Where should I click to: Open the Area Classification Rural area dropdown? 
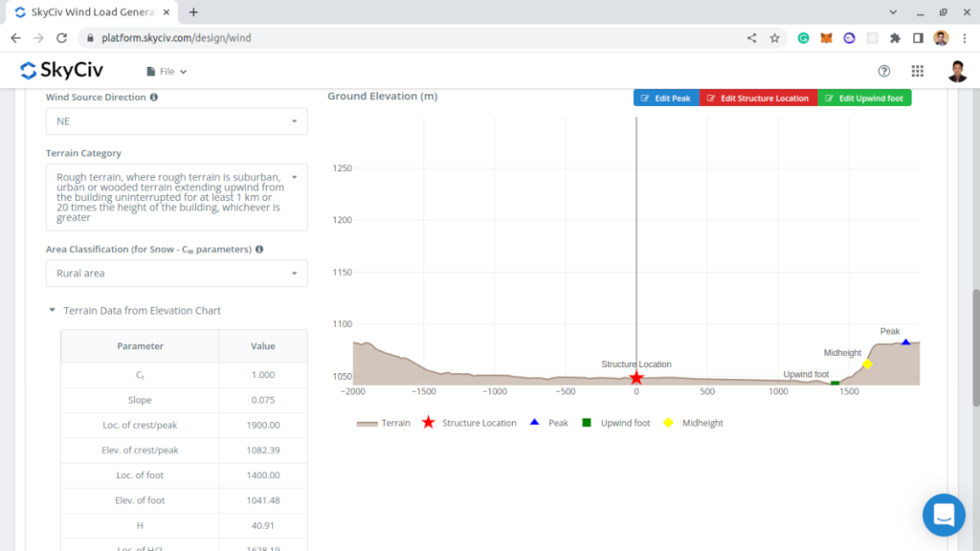tap(176, 274)
